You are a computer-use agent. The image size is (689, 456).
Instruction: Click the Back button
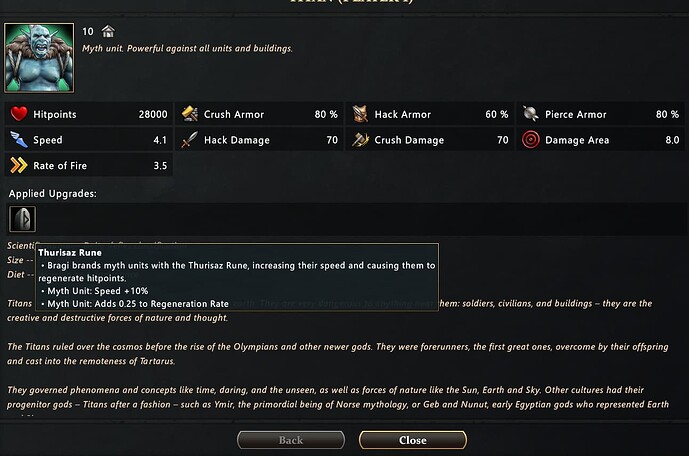click(x=291, y=440)
